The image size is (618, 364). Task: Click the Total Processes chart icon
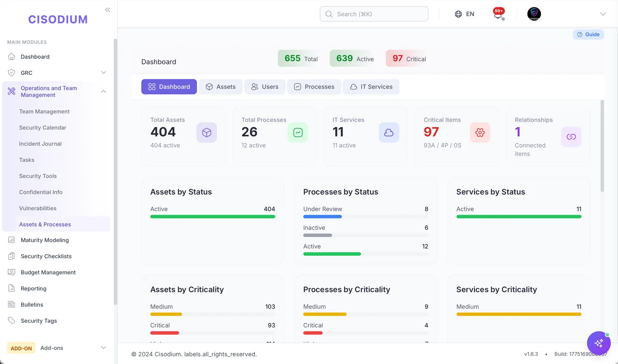[298, 133]
